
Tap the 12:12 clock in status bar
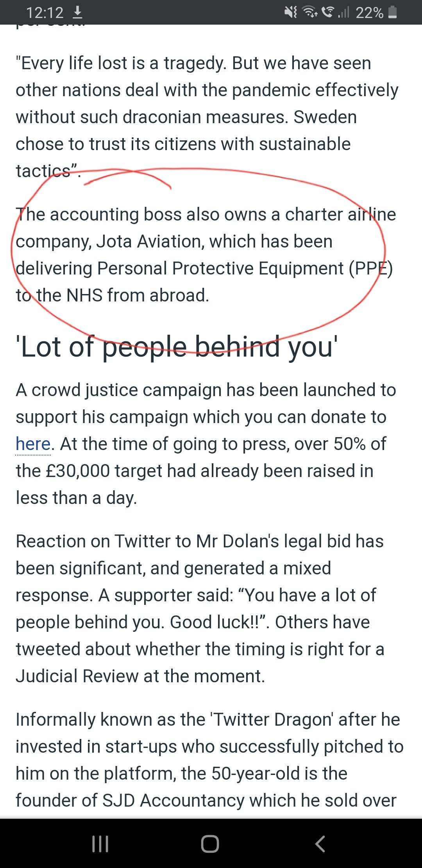(45, 13)
